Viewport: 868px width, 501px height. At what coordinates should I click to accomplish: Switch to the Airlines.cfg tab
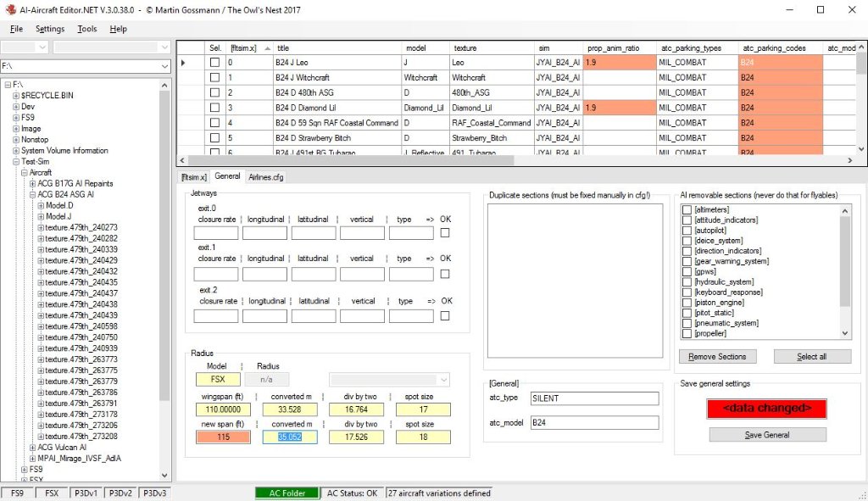point(265,176)
